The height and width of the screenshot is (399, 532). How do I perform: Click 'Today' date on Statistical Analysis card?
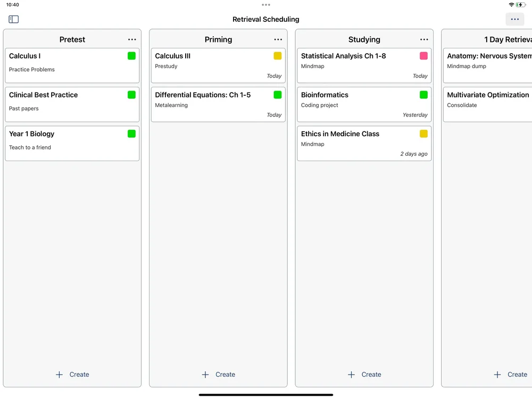[420, 76]
